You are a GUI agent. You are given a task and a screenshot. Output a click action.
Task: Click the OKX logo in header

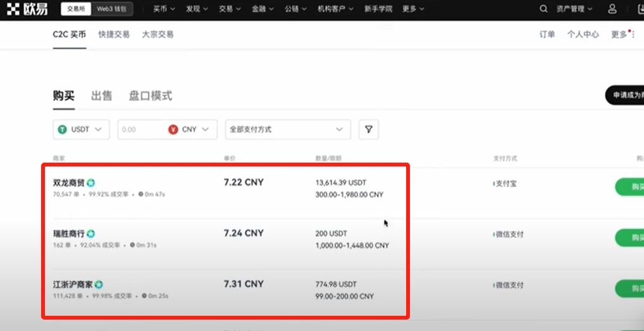(27, 9)
